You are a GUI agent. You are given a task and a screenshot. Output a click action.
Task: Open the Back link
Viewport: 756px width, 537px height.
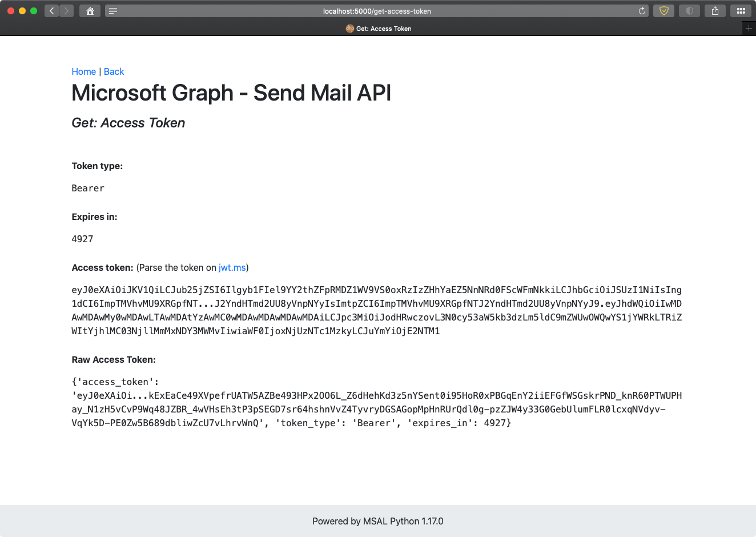pyautogui.click(x=114, y=71)
